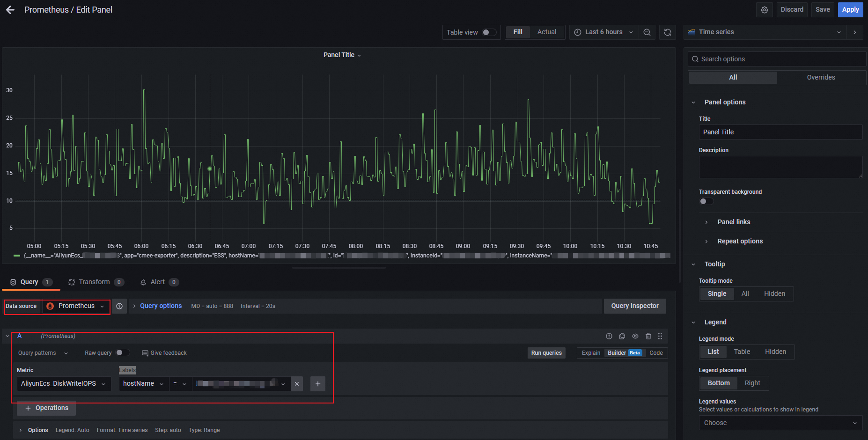
Task: Apply the panel changes
Action: [850, 10]
